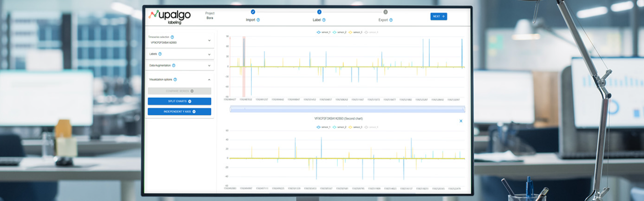
Task: Click the chart zoom range slider bar
Action: pos(347,109)
